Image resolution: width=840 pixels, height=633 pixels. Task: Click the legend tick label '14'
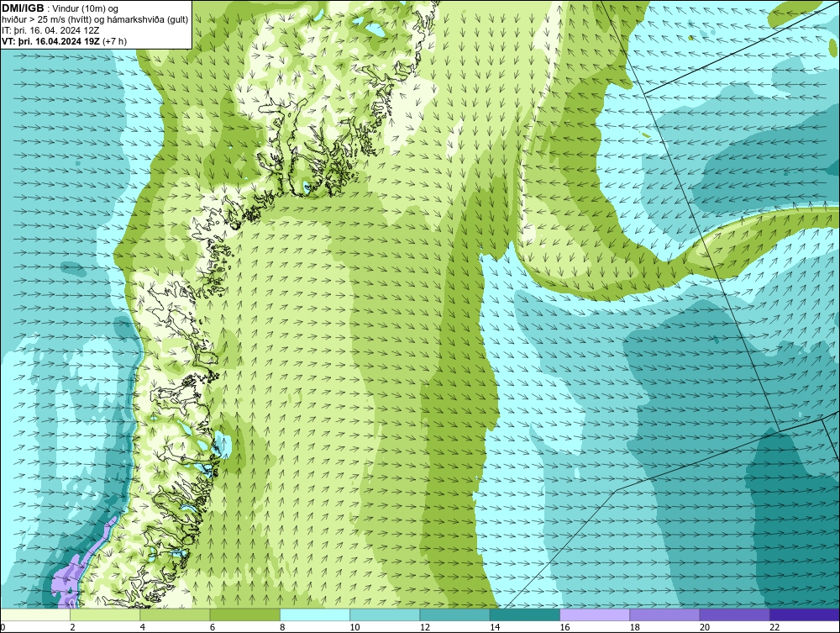[495, 627]
